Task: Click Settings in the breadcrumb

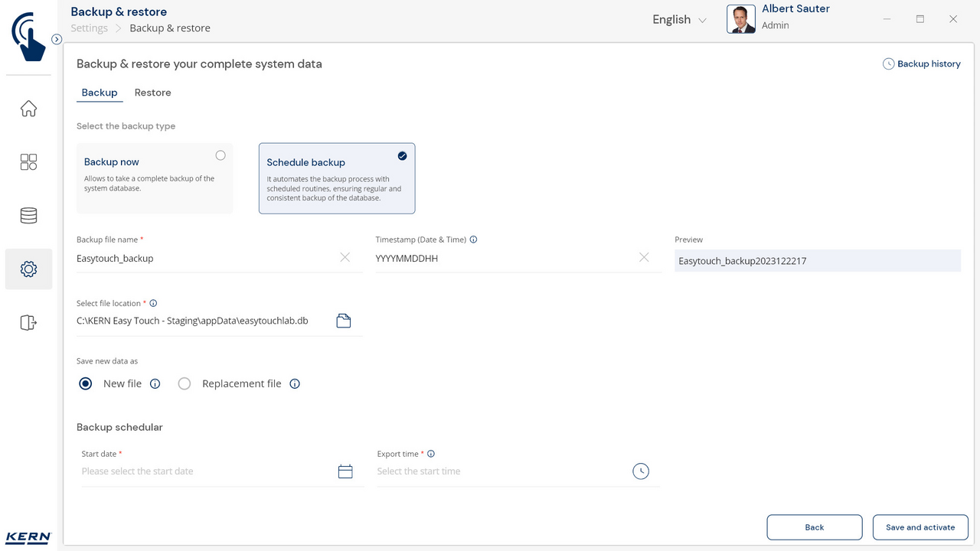Action: click(89, 28)
